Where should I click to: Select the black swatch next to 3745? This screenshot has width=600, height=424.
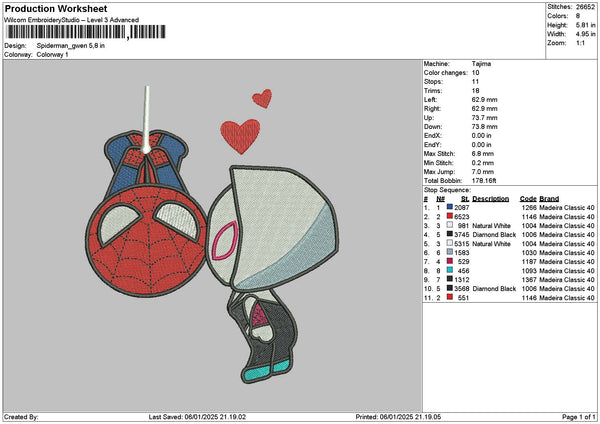pos(451,234)
